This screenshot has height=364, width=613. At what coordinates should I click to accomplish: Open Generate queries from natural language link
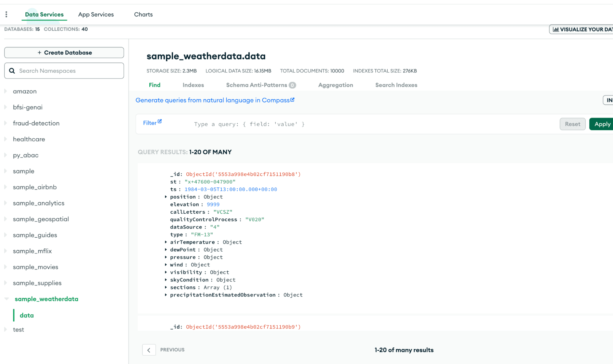coord(212,100)
